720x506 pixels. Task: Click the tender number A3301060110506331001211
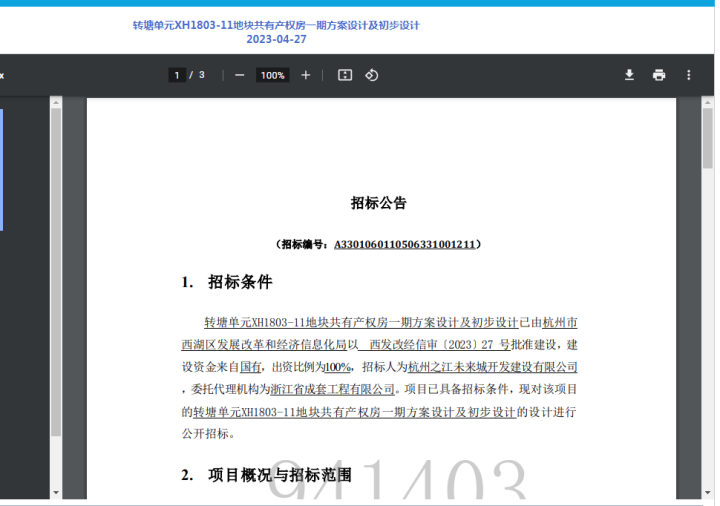(x=405, y=244)
